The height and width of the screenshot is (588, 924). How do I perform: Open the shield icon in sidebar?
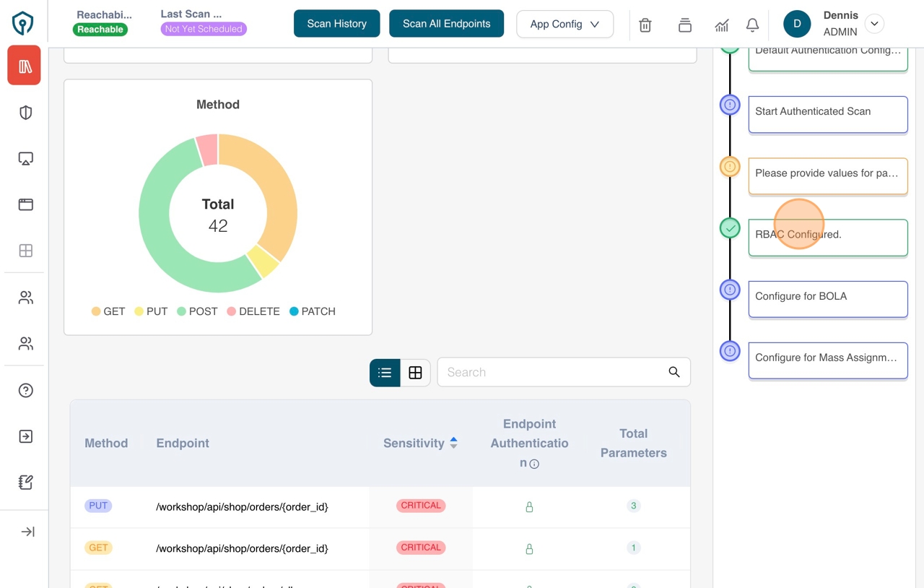[25, 113]
